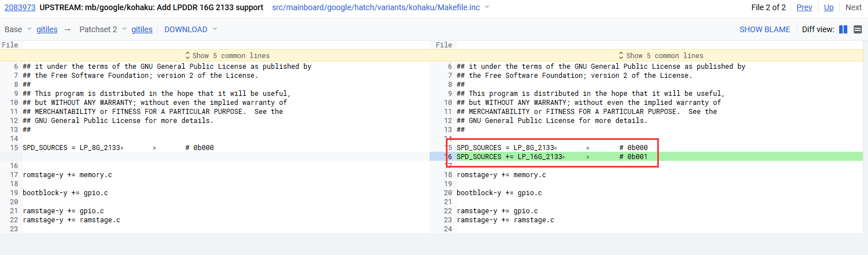The height and width of the screenshot is (255, 868).
Task: Click the Up link to the change
Action: point(828,7)
